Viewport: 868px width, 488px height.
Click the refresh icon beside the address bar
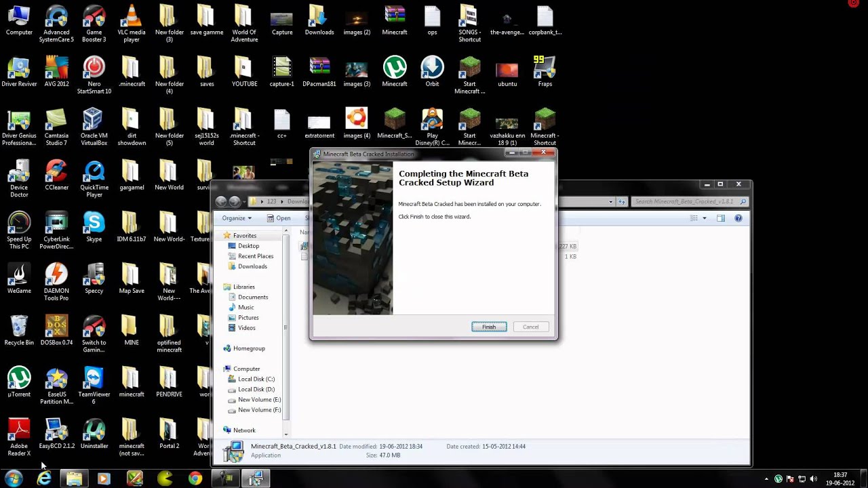(x=622, y=201)
